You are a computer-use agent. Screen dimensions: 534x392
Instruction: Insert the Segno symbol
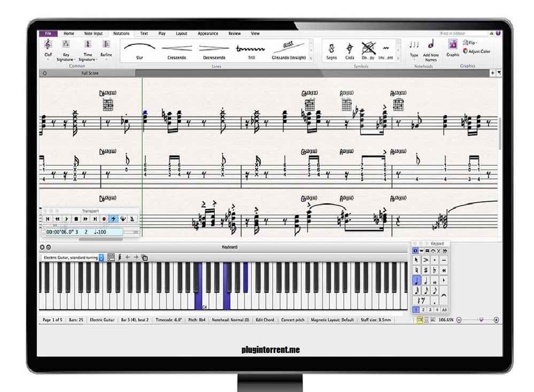pyautogui.click(x=331, y=50)
